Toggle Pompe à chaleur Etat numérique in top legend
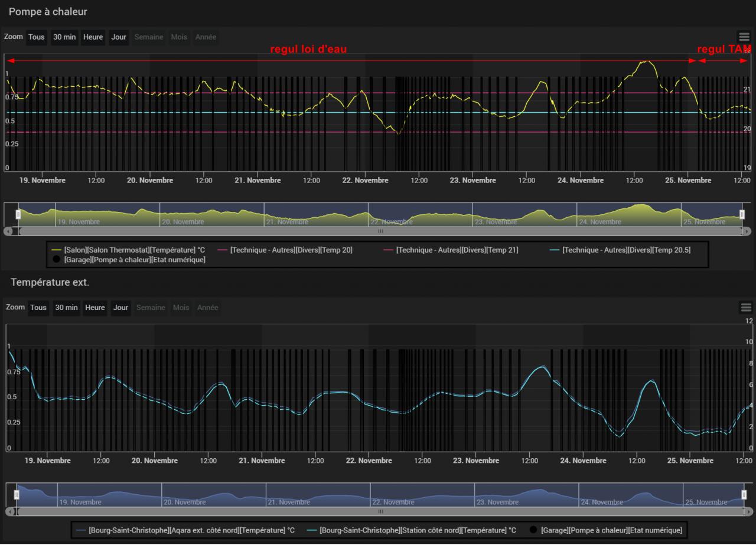Screen dimensions: 756x545 [129, 260]
